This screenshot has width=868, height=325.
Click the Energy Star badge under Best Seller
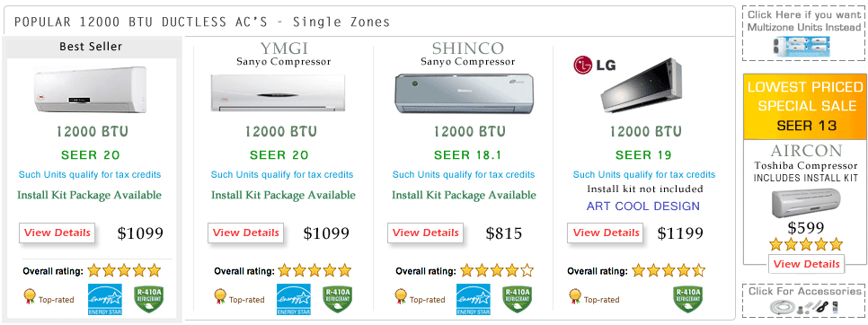tap(104, 300)
